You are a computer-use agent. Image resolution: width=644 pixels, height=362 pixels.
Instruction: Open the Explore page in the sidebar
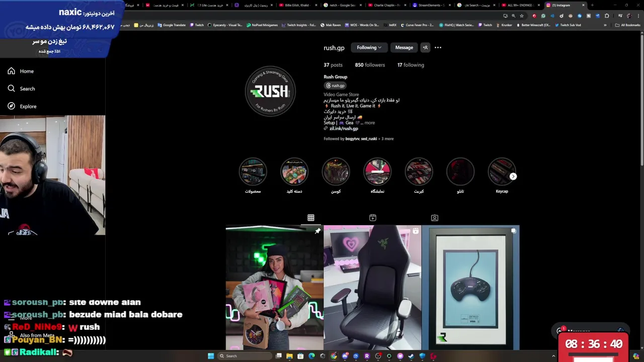(x=22, y=106)
